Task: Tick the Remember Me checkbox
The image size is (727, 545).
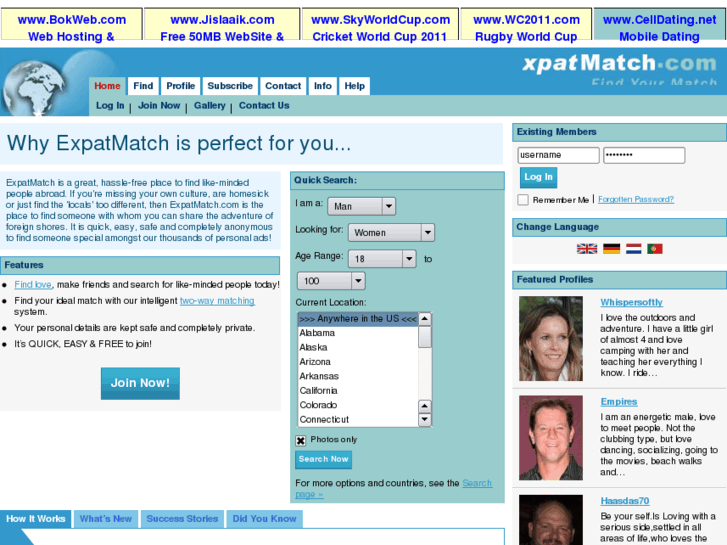Action: pyautogui.click(x=523, y=199)
